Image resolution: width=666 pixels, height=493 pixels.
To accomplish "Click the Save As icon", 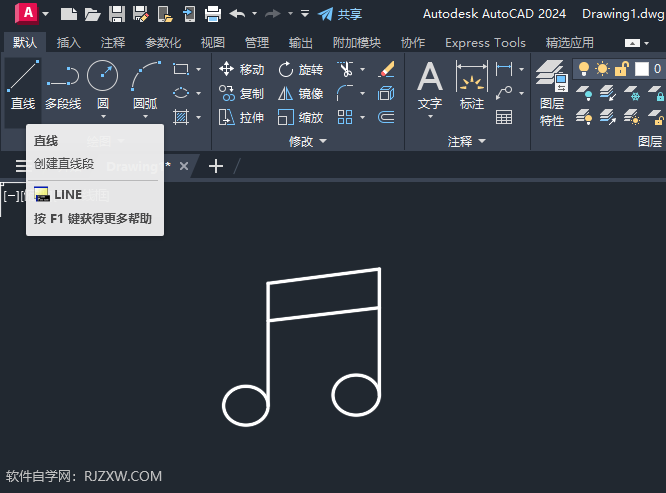I will [141, 14].
